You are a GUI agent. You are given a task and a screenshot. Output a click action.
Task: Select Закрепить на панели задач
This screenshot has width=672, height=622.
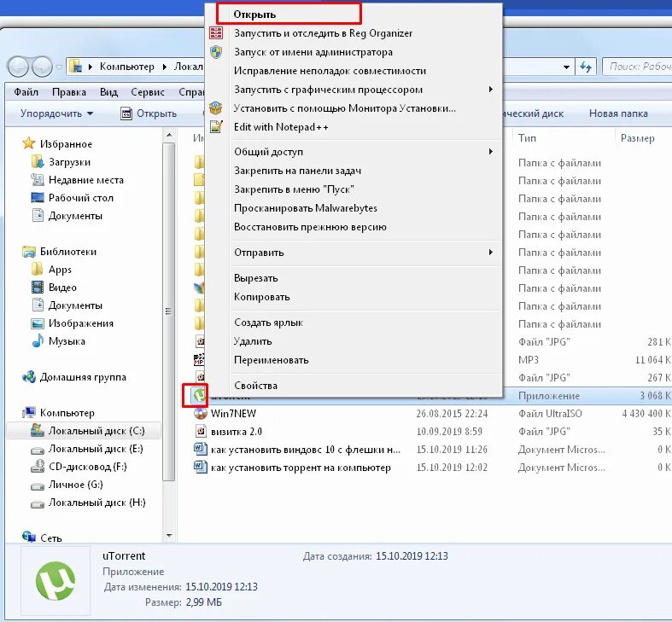297,171
